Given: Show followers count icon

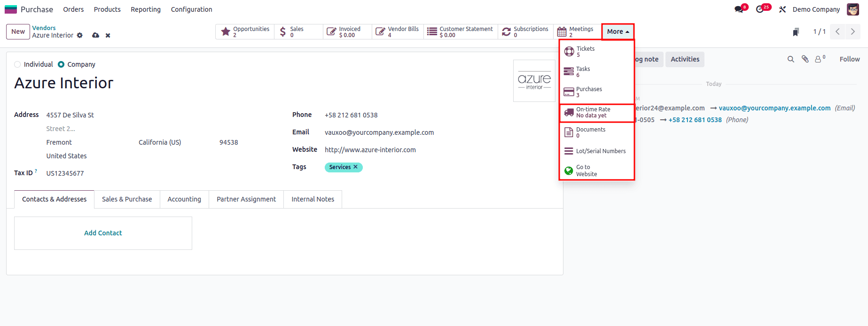Looking at the screenshot, I should coord(820,59).
